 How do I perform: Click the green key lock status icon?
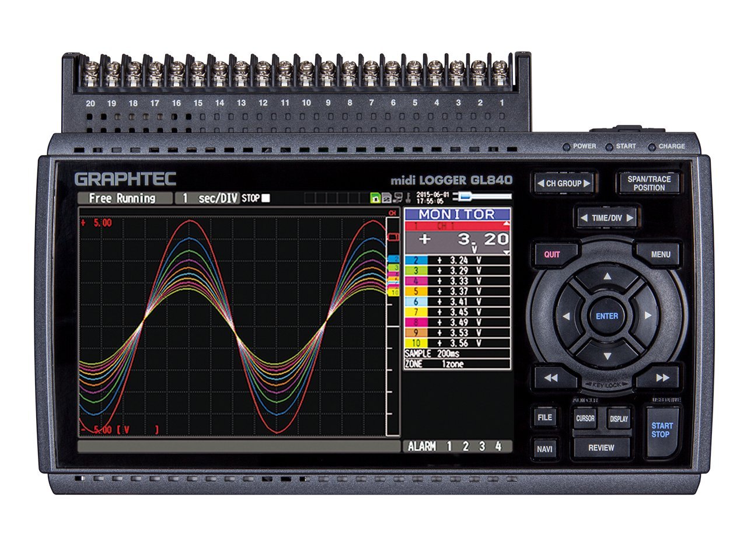(375, 197)
